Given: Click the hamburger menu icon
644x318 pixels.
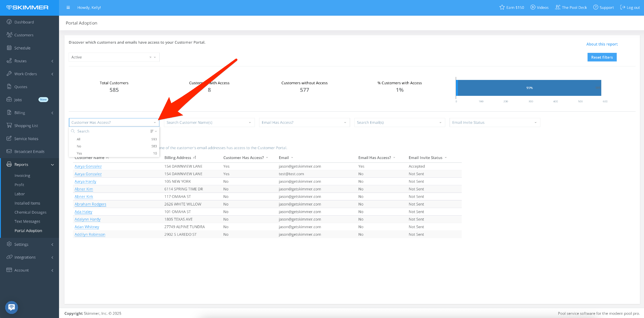Looking at the screenshot, I should [68, 8].
